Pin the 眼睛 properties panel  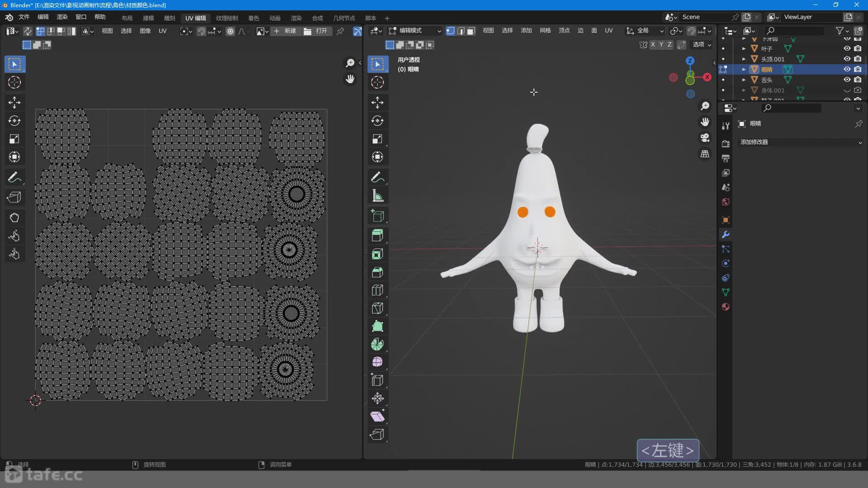(x=859, y=124)
